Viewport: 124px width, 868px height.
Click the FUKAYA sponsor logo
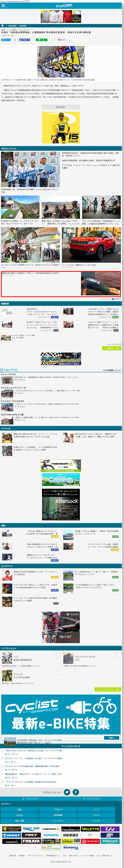coord(32,841)
